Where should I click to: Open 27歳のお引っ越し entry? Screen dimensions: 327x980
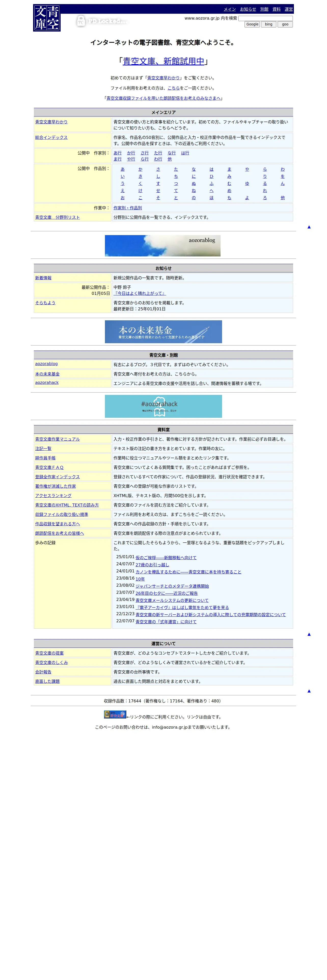(x=152, y=565)
